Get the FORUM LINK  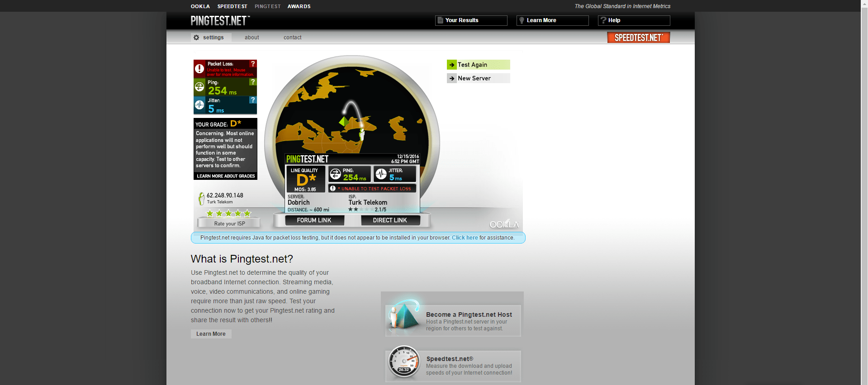pyautogui.click(x=314, y=220)
